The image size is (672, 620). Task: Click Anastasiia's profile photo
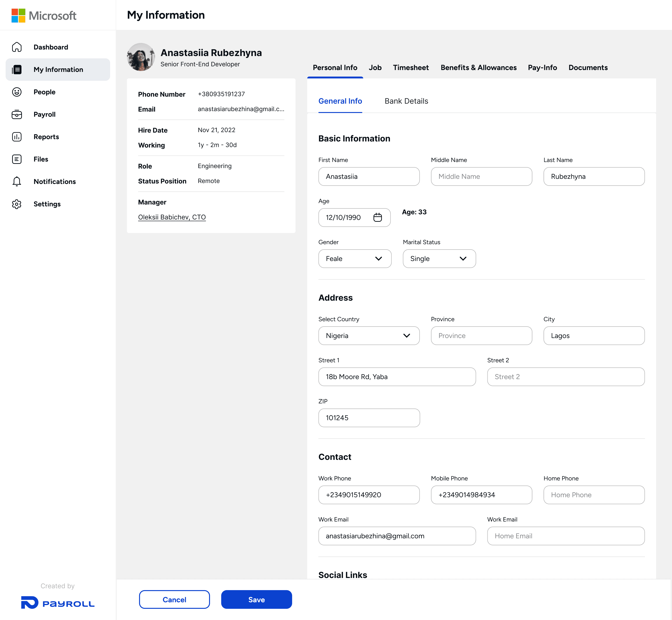point(141,57)
